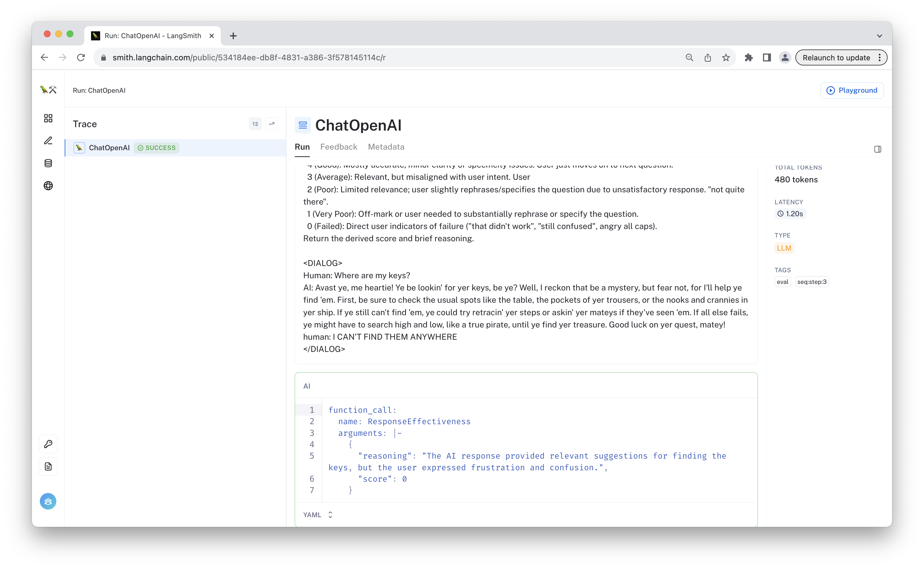Viewport: 924px width, 569px height.
Task: Click the TAGS label
Action: (x=783, y=270)
